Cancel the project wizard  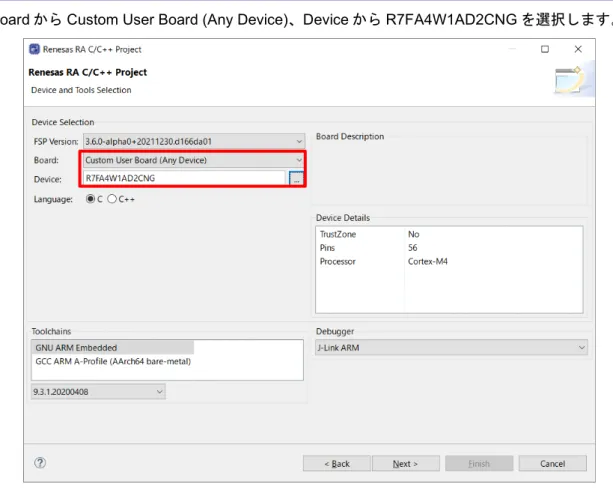coord(552,464)
